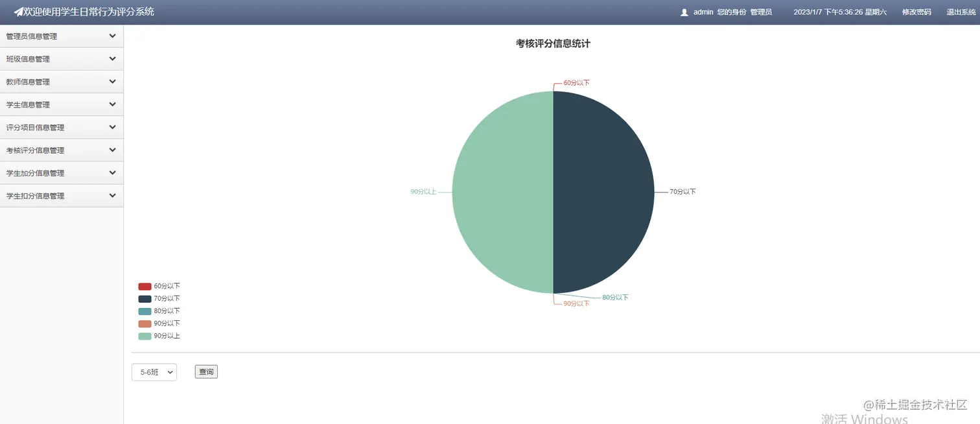Expand 教师信息管理 chevron arrow
The image size is (980, 424).
pyautogui.click(x=113, y=82)
